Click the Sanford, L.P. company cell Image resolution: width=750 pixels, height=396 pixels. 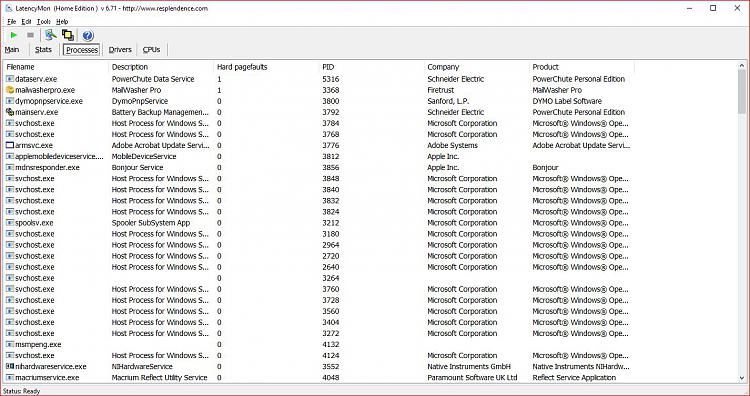[448, 101]
